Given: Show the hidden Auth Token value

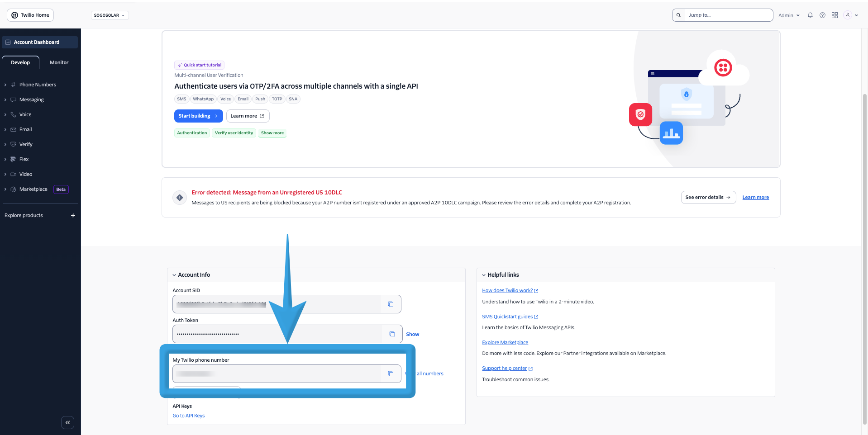Looking at the screenshot, I should pyautogui.click(x=412, y=334).
